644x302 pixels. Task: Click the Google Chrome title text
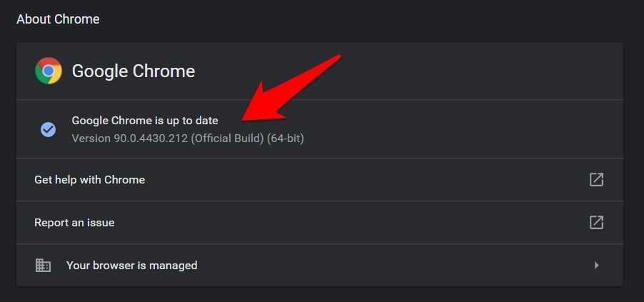point(134,71)
